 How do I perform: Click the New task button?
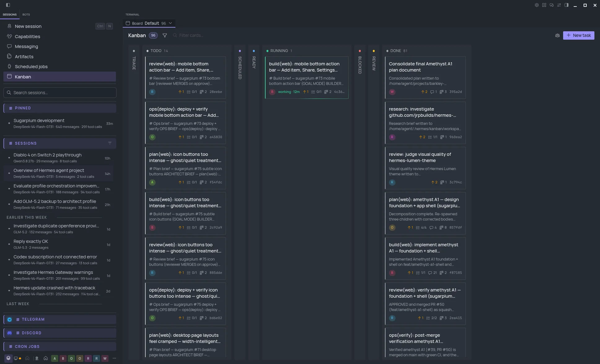pos(579,35)
